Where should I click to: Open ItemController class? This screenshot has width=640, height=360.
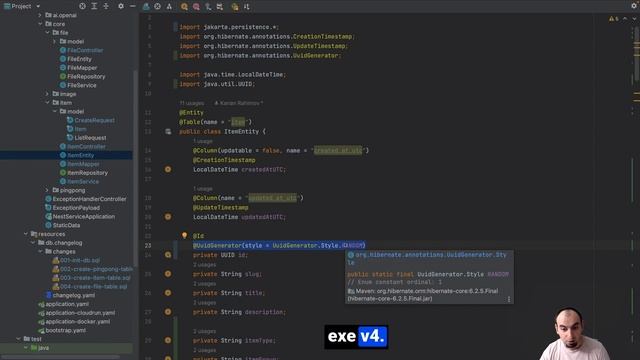(x=86, y=147)
